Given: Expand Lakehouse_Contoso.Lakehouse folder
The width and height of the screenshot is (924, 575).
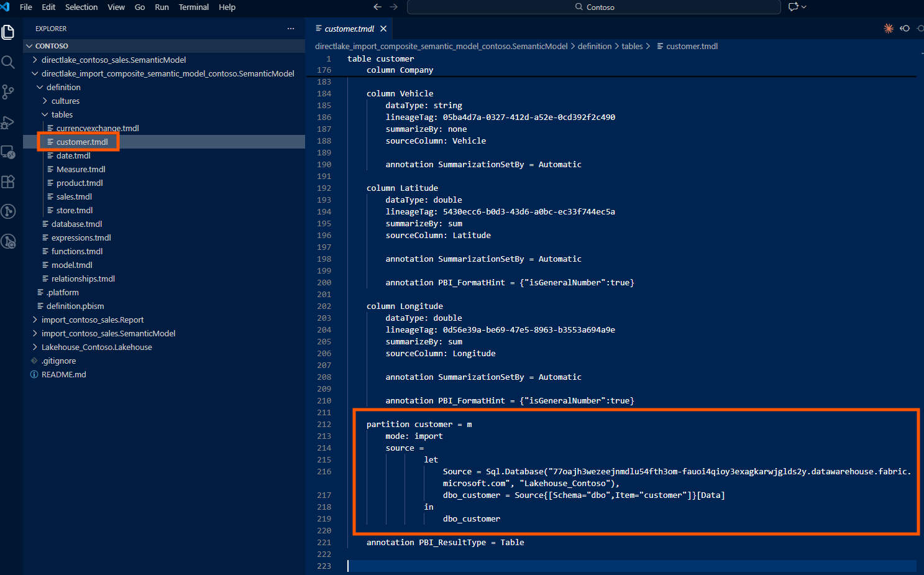Looking at the screenshot, I should click(164, 347).
